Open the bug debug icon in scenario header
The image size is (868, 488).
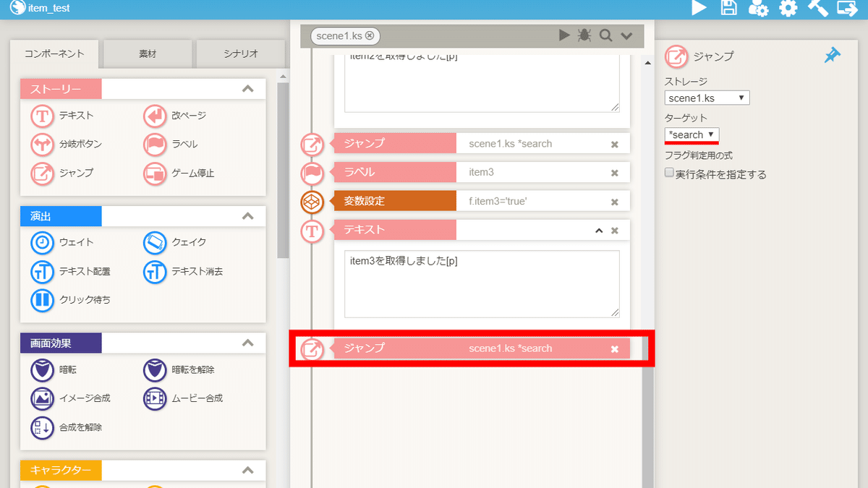tap(584, 35)
